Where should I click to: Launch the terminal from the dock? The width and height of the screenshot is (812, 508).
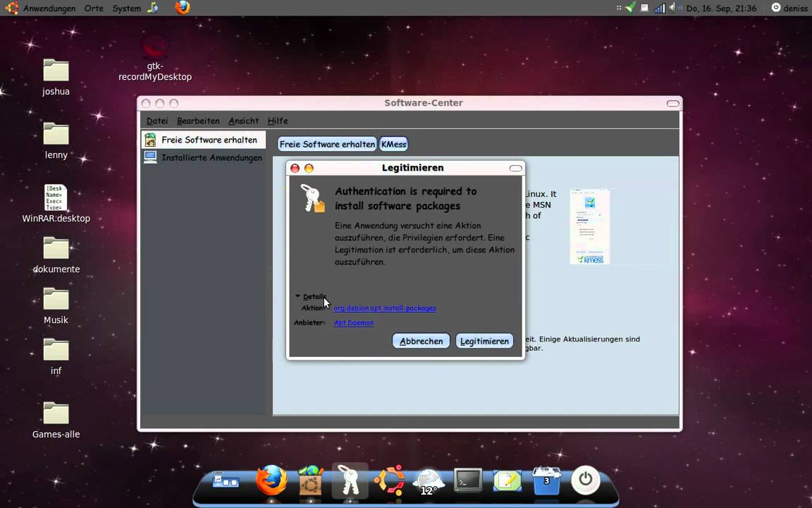(x=468, y=480)
